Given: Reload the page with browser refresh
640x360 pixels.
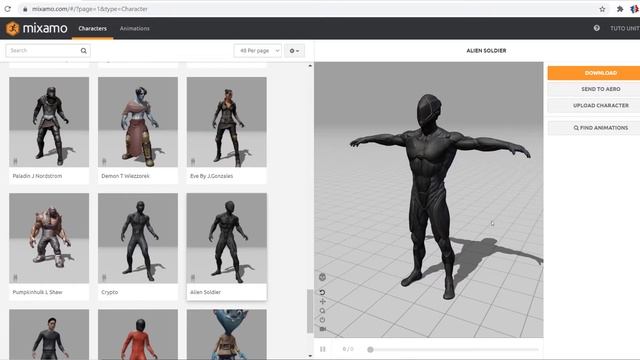Looking at the screenshot, I should click(x=8, y=9).
